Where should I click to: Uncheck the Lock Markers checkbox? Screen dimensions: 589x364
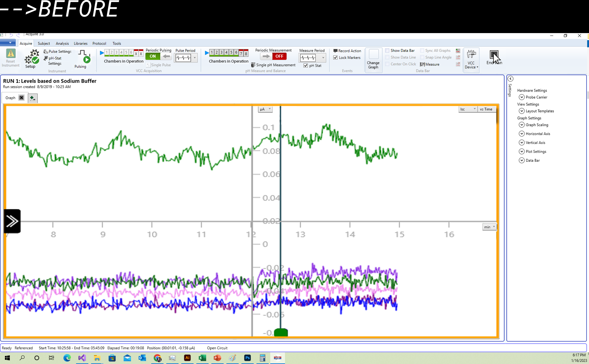click(x=335, y=58)
